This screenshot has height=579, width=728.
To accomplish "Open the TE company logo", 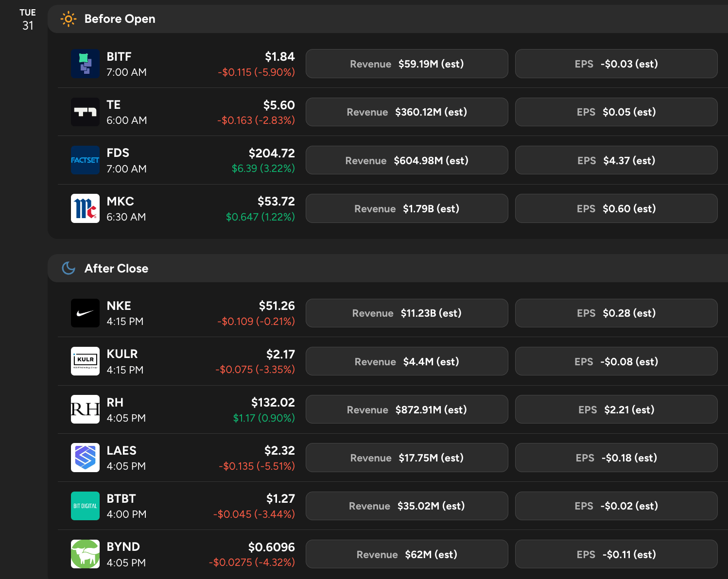I will (x=85, y=112).
